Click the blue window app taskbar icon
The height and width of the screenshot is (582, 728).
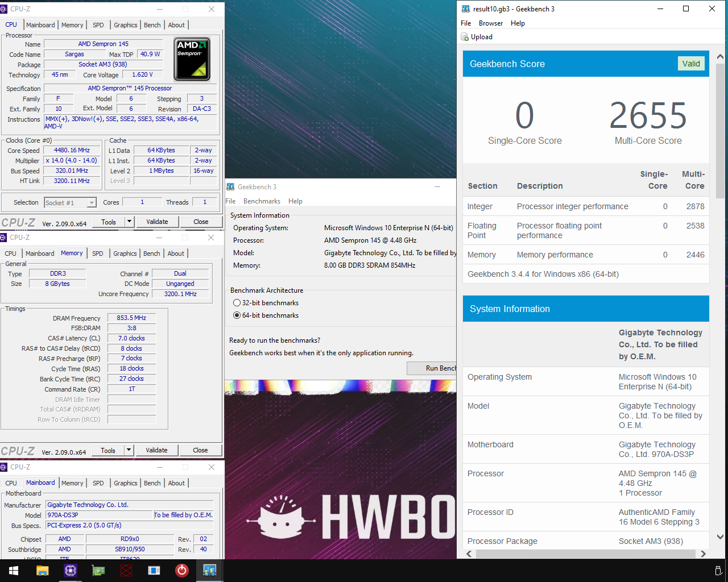(x=154, y=571)
